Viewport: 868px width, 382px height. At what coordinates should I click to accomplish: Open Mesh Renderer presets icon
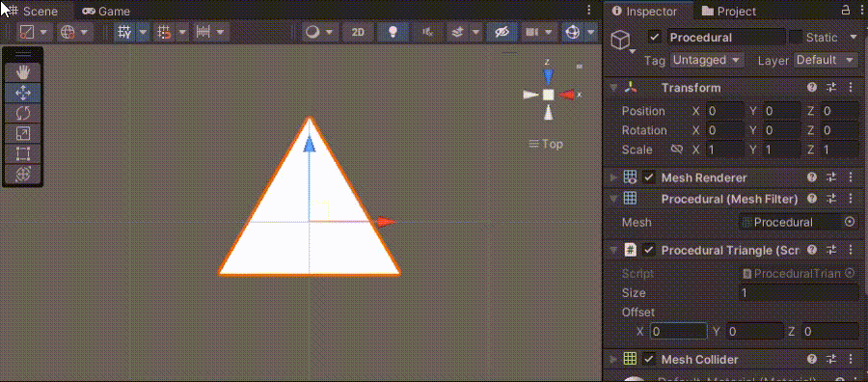coord(831,177)
